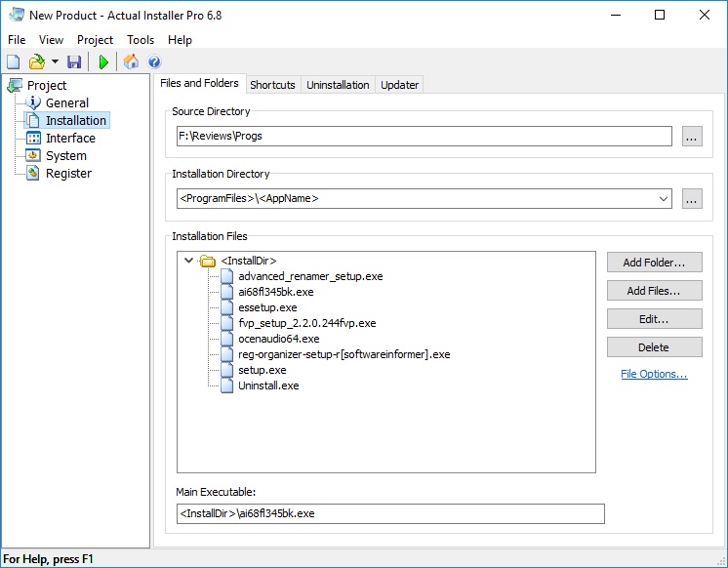Click file icon of fvp_setup_2.2.0.244fvp.exe
This screenshot has height=568, width=728.
click(x=227, y=323)
